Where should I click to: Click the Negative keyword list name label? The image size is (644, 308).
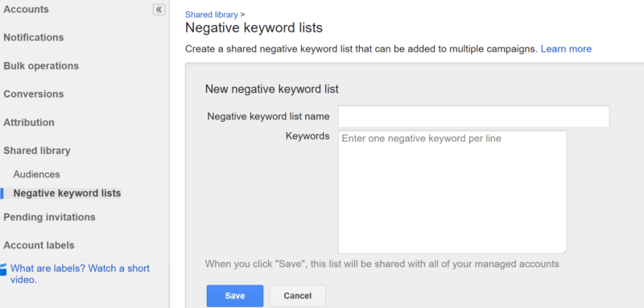[268, 116]
